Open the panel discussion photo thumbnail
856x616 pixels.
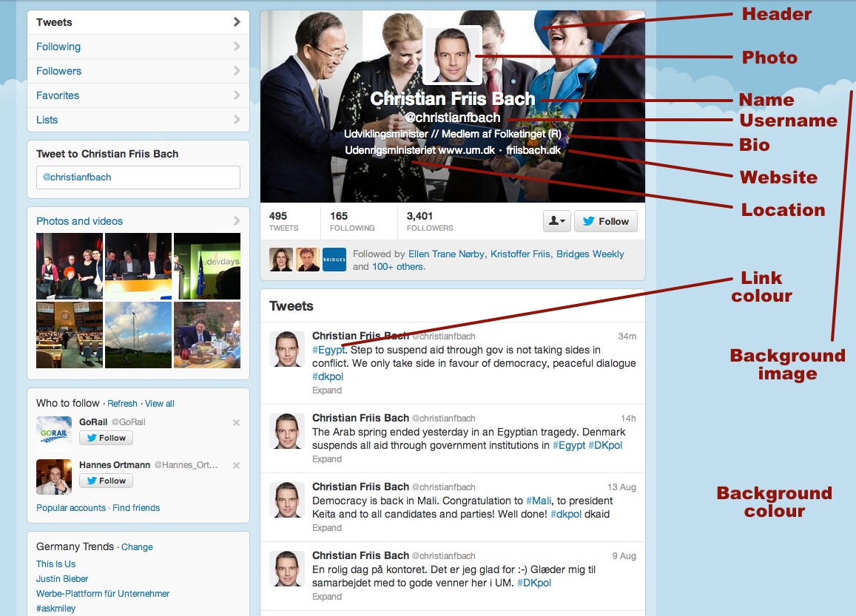click(x=138, y=265)
